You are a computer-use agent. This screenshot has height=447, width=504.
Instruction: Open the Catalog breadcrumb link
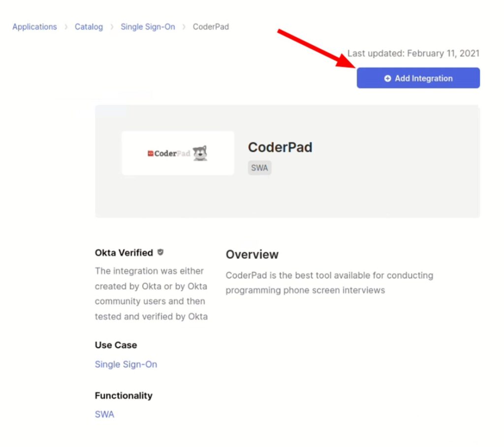pos(89,27)
